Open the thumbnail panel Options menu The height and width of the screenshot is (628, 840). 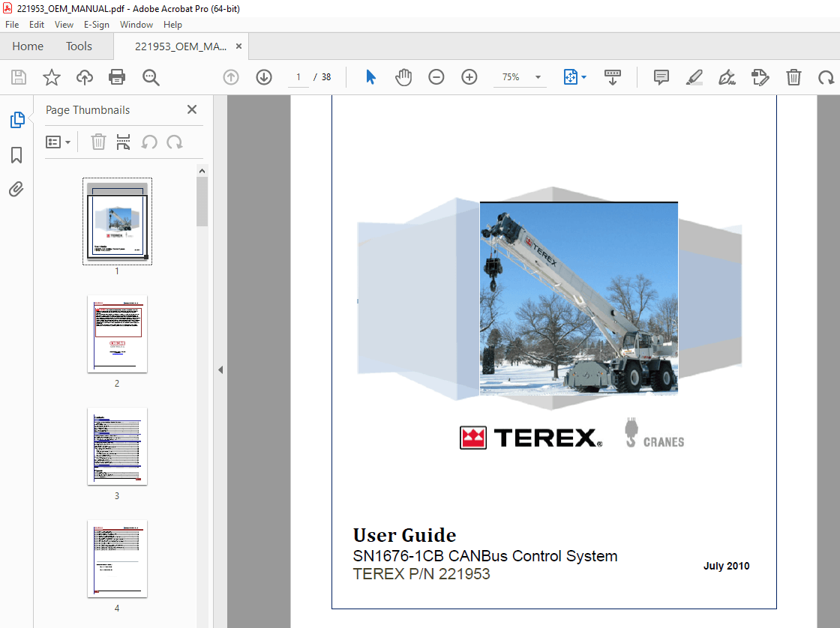(58, 142)
